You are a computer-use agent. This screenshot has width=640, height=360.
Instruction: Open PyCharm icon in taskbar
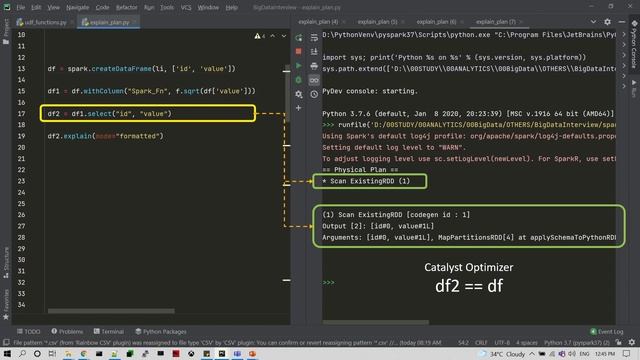point(222,353)
